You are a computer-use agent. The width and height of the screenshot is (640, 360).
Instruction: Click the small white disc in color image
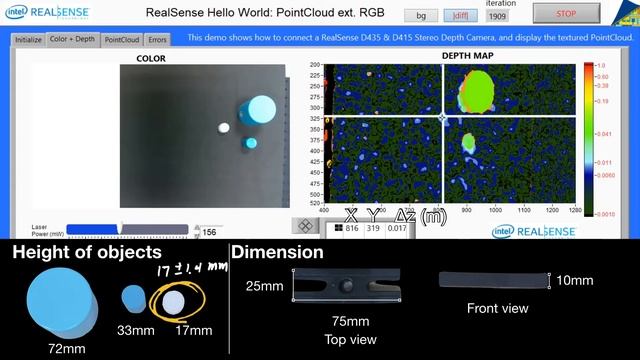(x=224, y=128)
